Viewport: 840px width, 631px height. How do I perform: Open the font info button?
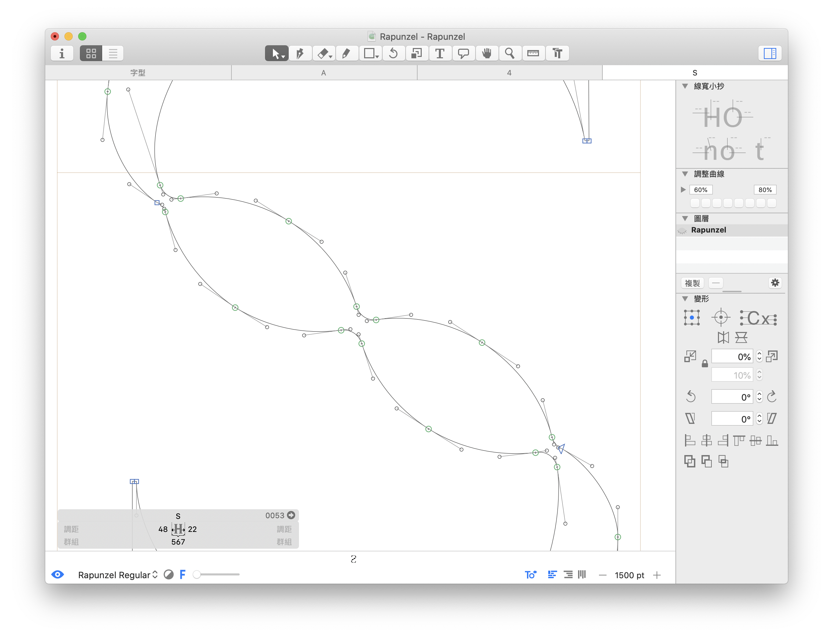pos(62,53)
